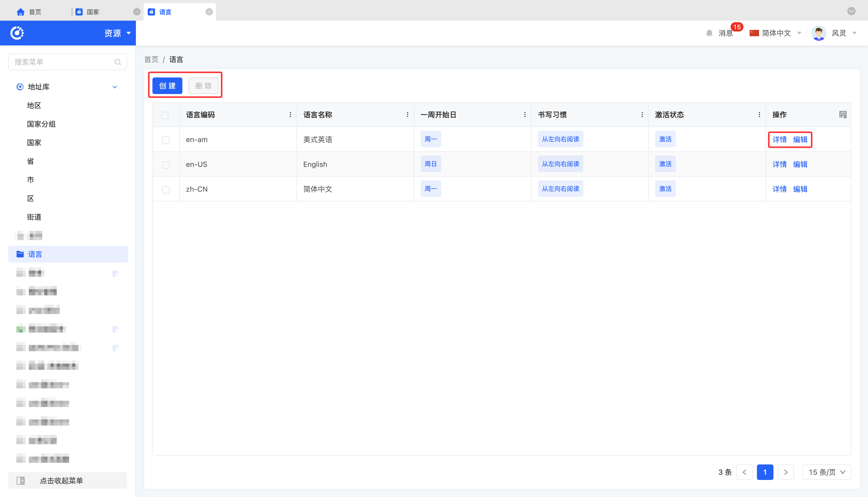Image resolution: width=868 pixels, height=497 pixels.
Task: Click the 搜索菜单 search field
Action: (61, 62)
